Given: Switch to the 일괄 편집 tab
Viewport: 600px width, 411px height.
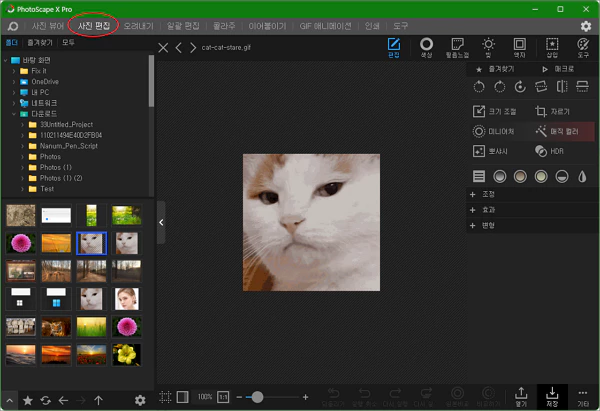Looking at the screenshot, I should (x=183, y=26).
